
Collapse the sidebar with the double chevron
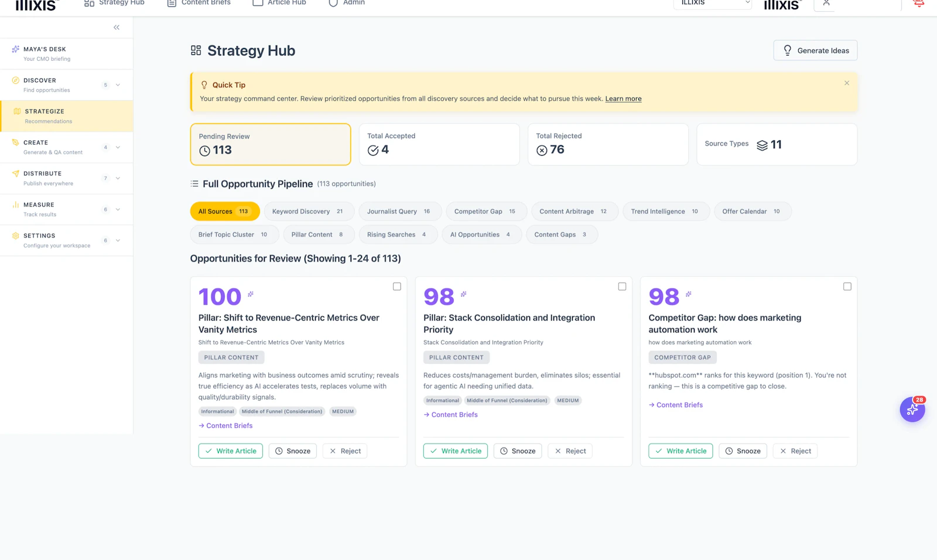point(117,28)
